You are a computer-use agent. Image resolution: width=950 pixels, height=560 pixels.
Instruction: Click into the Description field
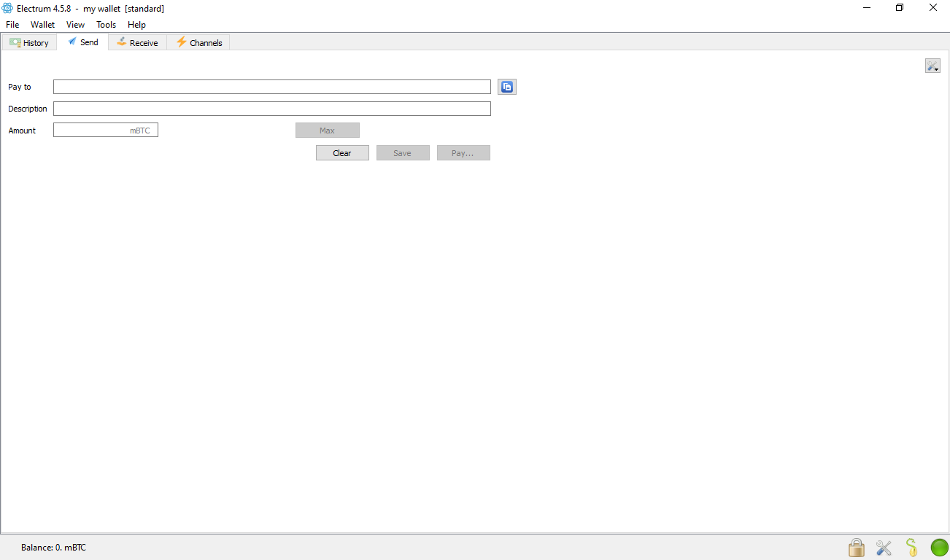tap(271, 109)
